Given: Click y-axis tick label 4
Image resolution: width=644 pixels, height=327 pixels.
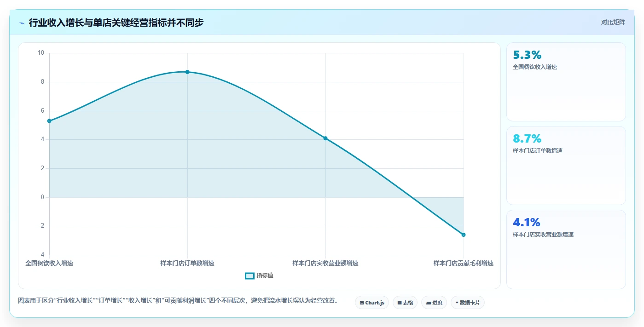Looking at the screenshot, I should (42, 139).
